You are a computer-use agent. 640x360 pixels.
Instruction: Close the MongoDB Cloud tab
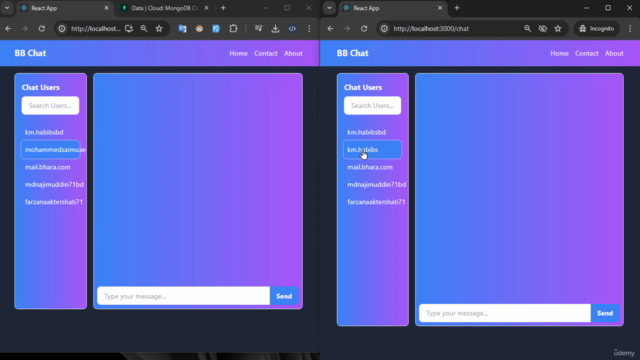207,8
